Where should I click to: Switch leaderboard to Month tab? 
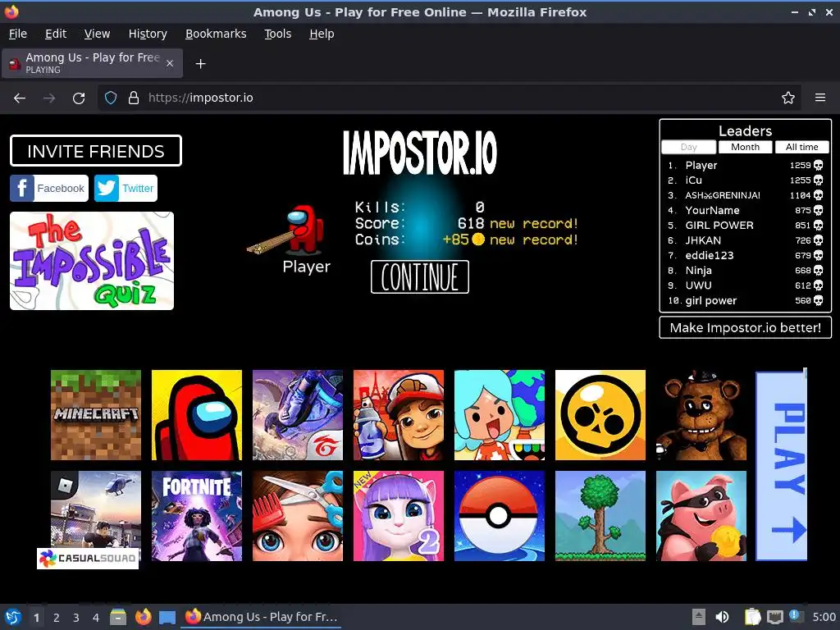coord(745,147)
